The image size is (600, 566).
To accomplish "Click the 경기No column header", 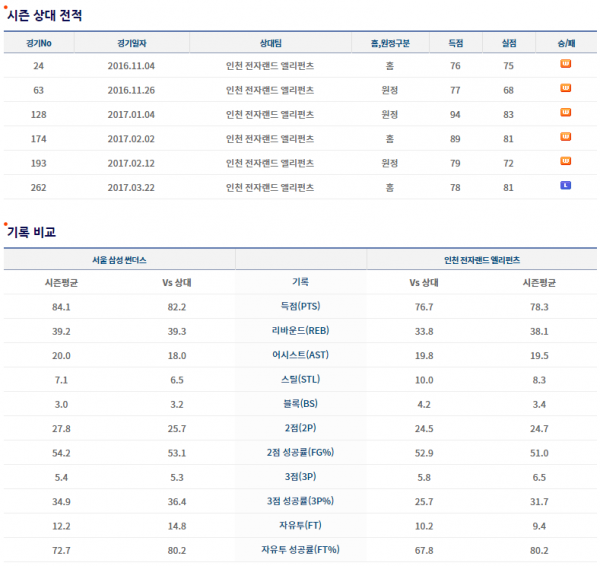I will (x=39, y=43).
